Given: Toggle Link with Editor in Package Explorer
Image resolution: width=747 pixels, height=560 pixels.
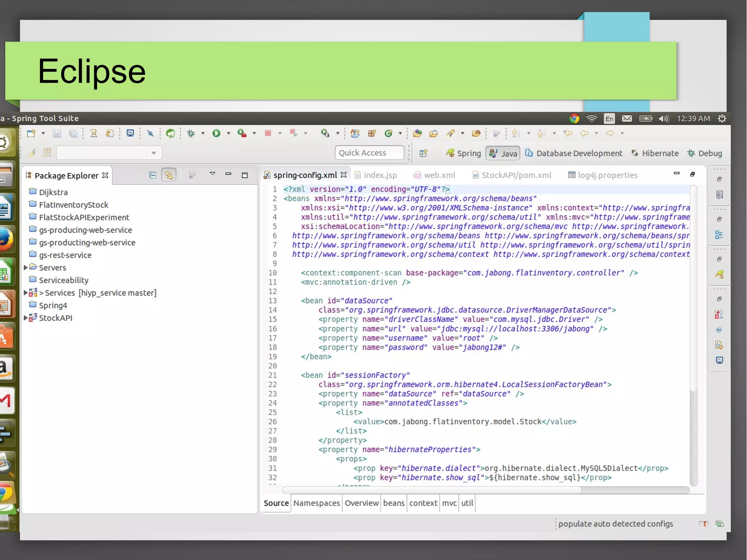Looking at the screenshot, I should point(169,175).
